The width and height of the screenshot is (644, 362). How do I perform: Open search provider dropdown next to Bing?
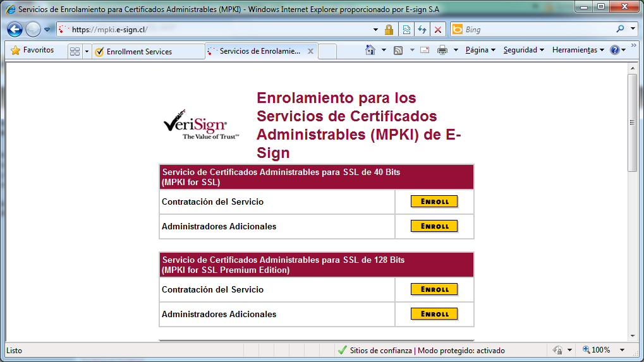click(633, 29)
